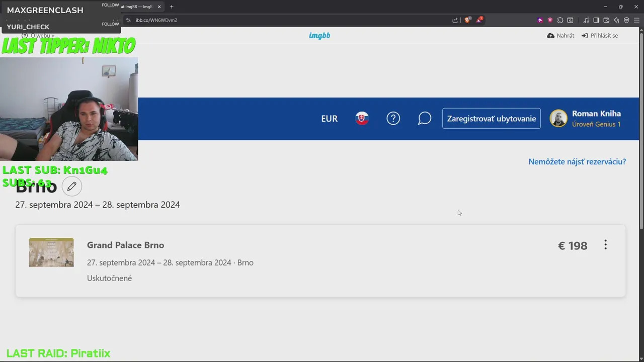The width and height of the screenshot is (644, 362).
Task: Click the Roman Kniha account name
Action: 596,114
